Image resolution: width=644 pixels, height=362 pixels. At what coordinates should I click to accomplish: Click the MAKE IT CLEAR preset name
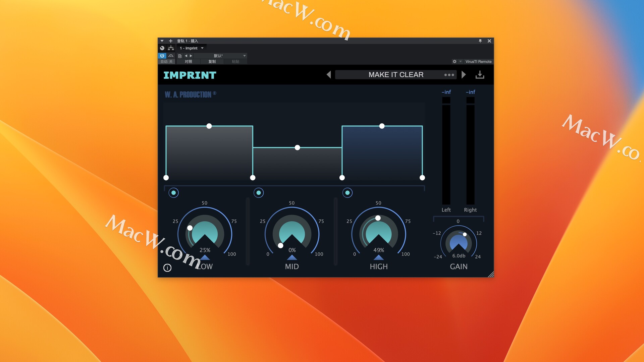click(396, 75)
